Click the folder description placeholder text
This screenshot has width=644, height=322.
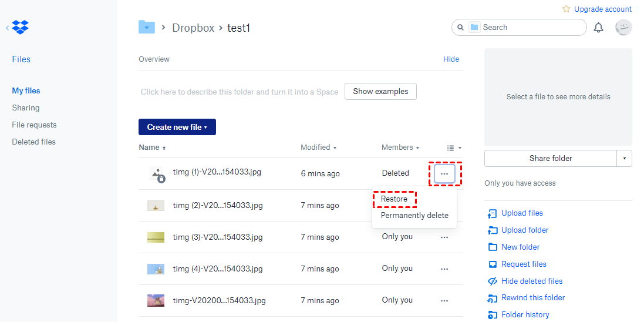pyautogui.click(x=240, y=92)
